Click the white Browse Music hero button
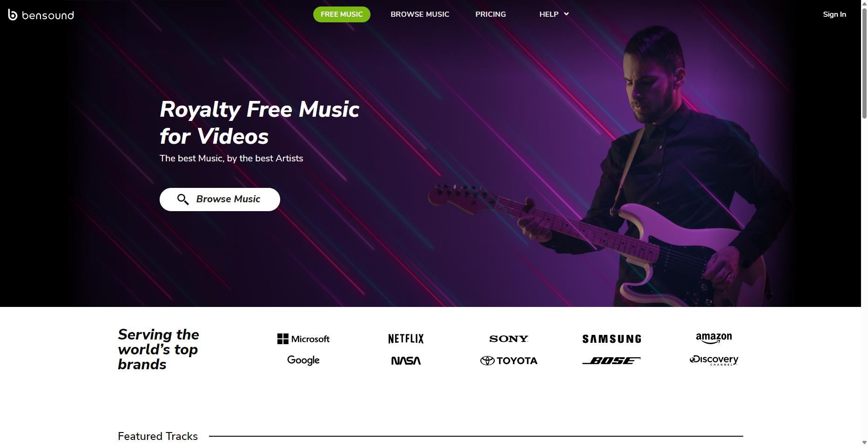 point(220,200)
